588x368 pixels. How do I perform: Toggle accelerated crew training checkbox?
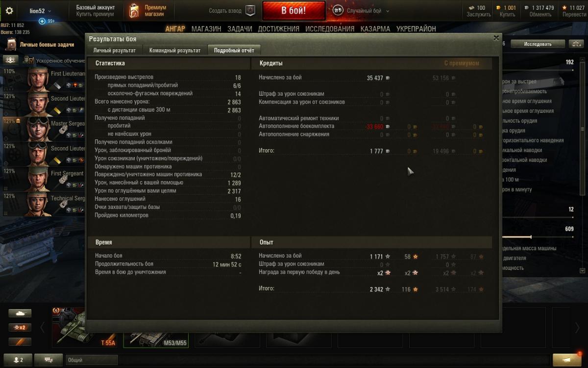click(28, 60)
